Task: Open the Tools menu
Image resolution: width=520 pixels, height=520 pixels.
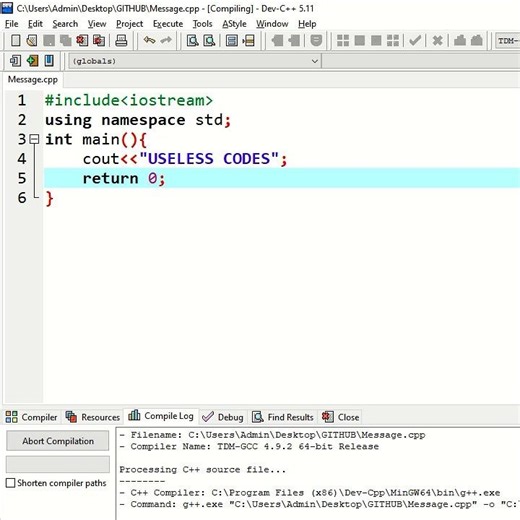Action: pyautogui.click(x=202, y=24)
